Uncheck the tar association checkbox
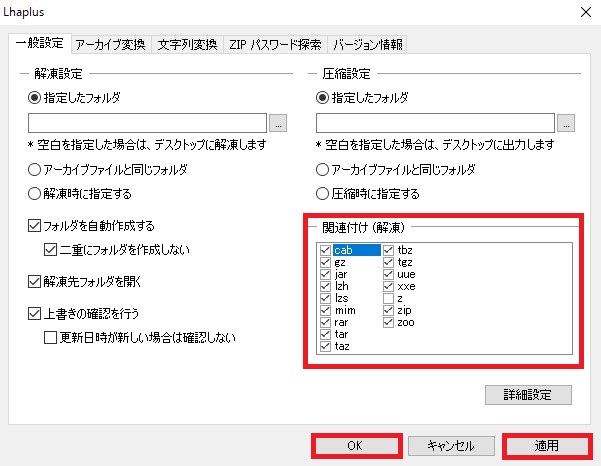Screen dimensions: 601x466 tap(325, 334)
